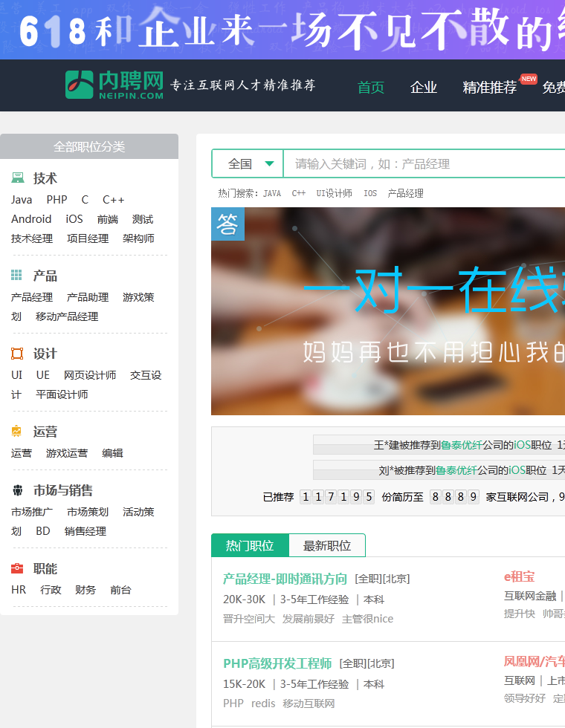Open the 全国 region dropdown
The image size is (565, 728).
(247, 164)
